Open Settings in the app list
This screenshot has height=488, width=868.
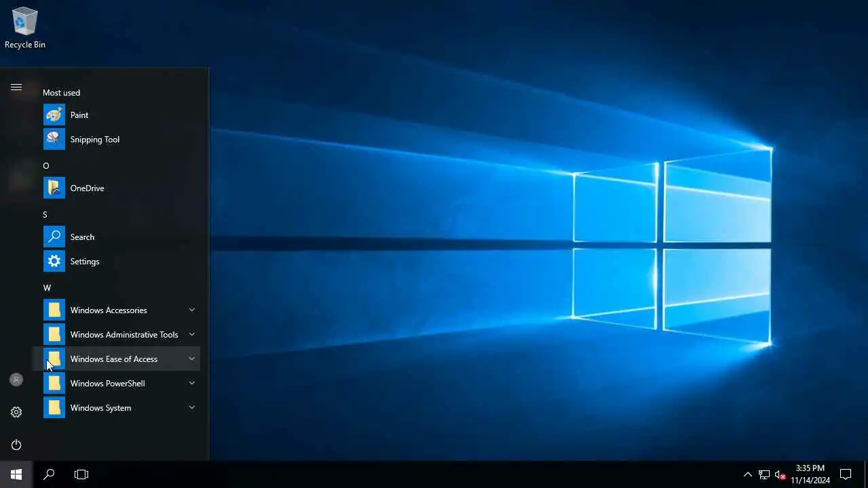117,262
